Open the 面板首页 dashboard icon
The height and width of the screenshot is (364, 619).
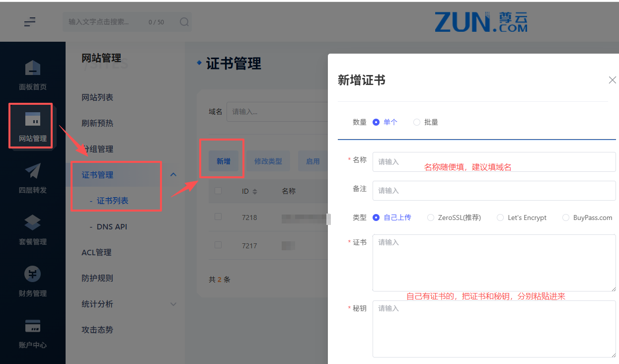[x=33, y=69]
